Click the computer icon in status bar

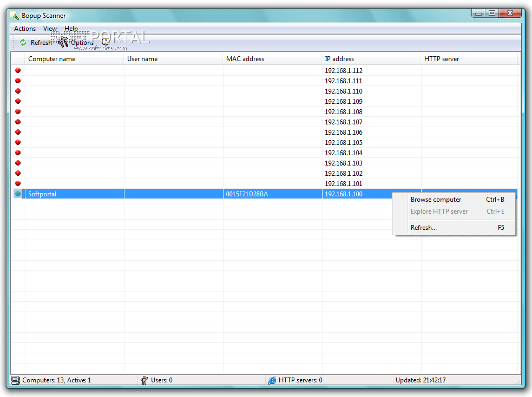pos(15,380)
